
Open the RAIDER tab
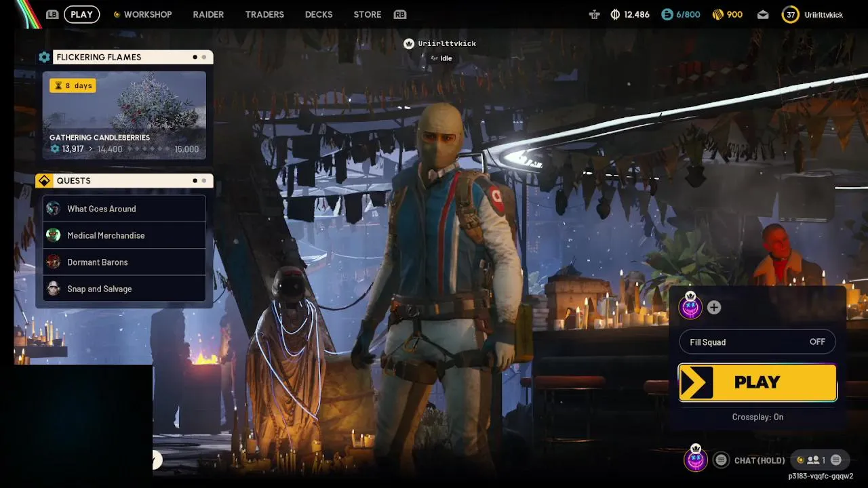click(208, 14)
